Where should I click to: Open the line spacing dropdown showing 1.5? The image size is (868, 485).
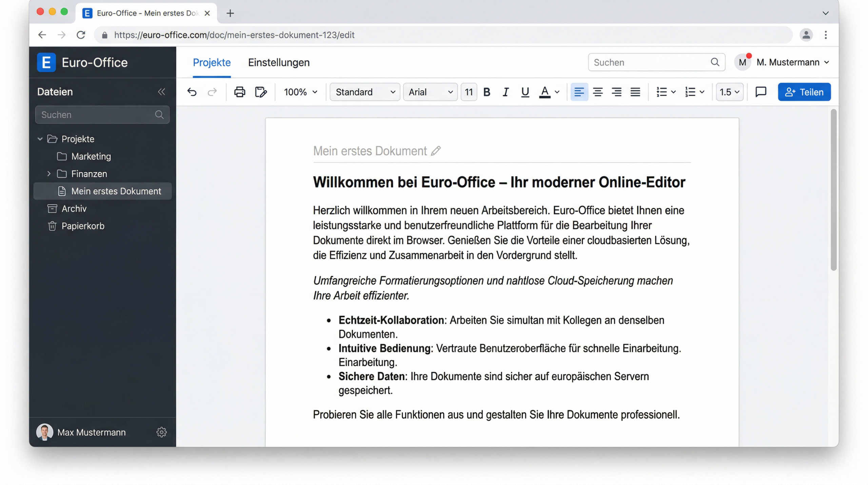click(730, 92)
